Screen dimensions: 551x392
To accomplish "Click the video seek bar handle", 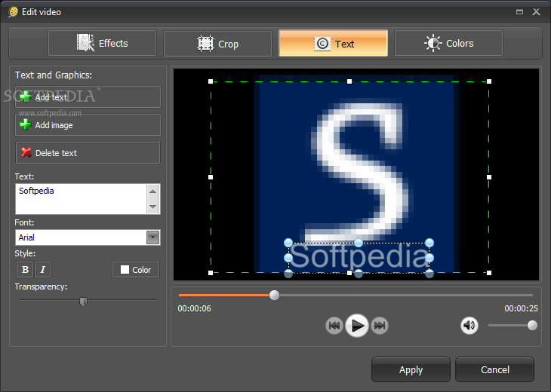I will (274, 296).
